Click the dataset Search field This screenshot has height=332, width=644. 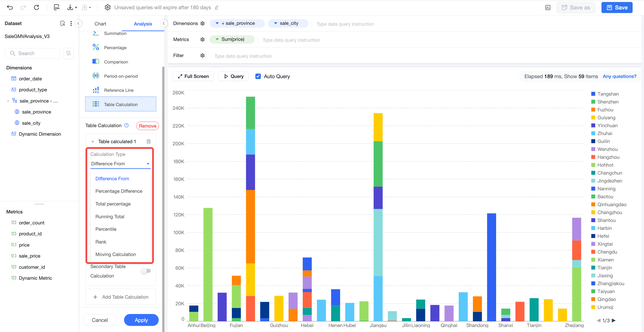click(x=32, y=53)
